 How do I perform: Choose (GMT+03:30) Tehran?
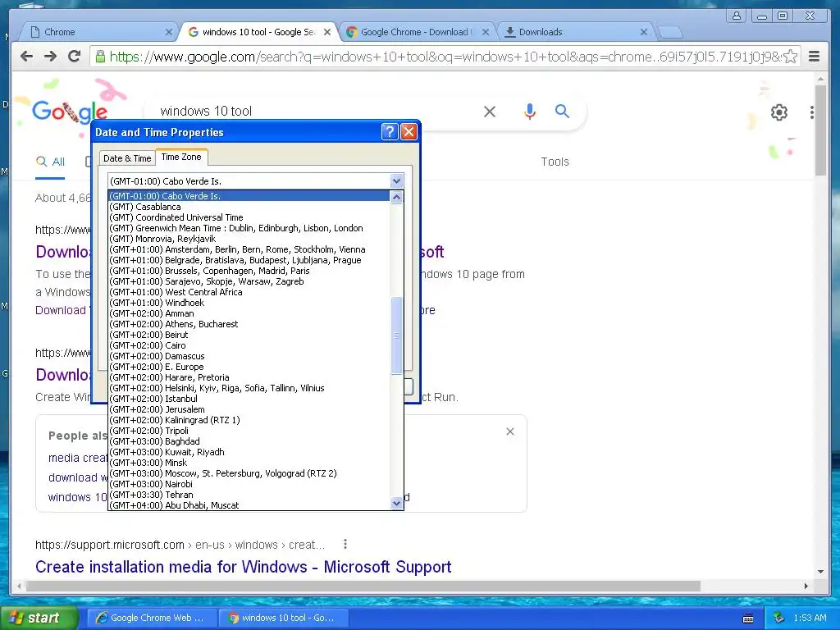(249, 495)
